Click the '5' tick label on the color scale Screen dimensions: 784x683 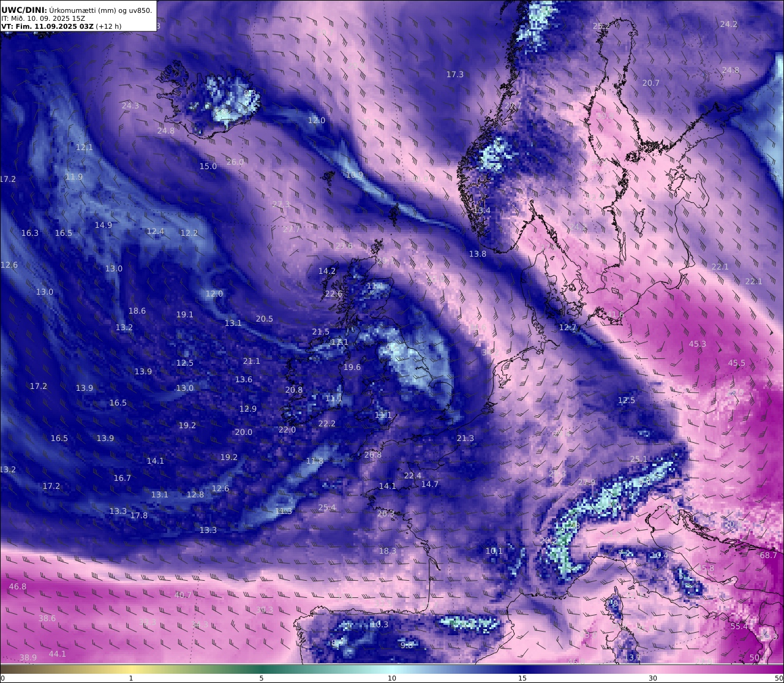[x=262, y=678]
